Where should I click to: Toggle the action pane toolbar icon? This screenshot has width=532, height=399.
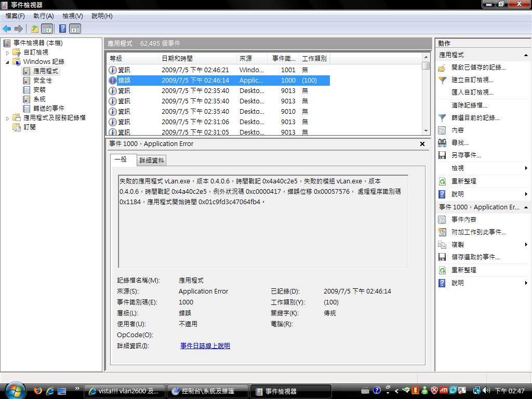(x=75, y=29)
